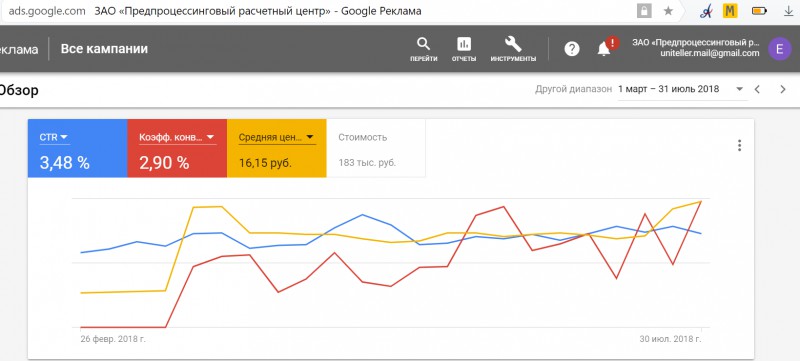Open the Коэфф. конв. metric dropdown
Image resolution: width=800 pixels, height=361 pixels.
coord(177,137)
